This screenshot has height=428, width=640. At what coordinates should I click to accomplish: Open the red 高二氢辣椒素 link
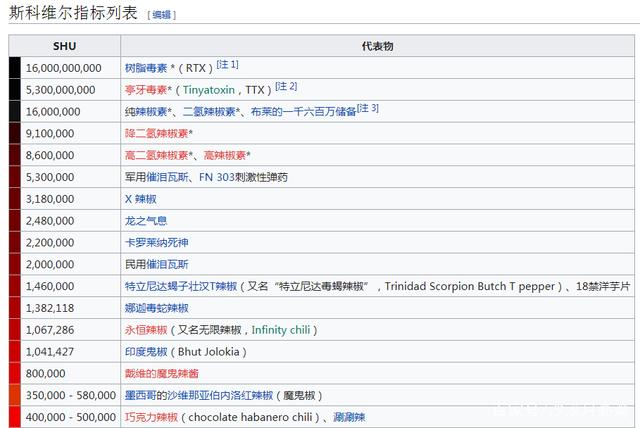point(157,155)
